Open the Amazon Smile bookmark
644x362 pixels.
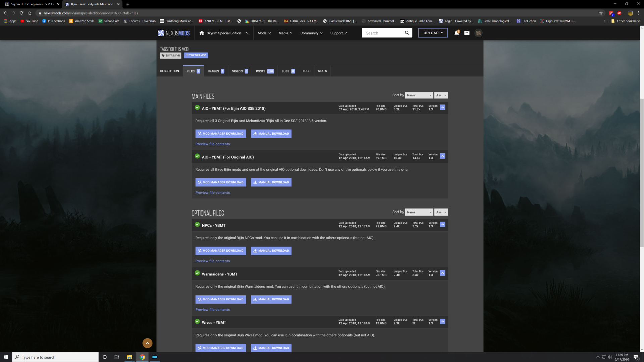tap(82, 21)
